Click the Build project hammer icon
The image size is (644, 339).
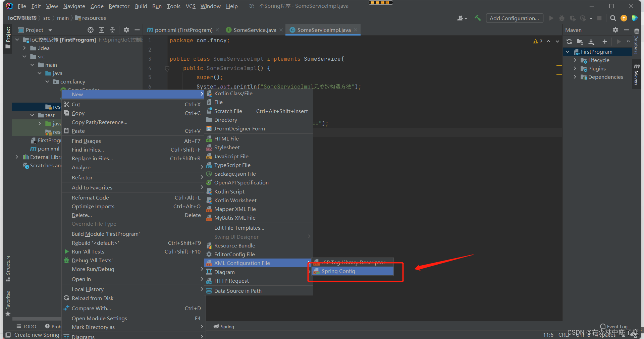tap(478, 18)
